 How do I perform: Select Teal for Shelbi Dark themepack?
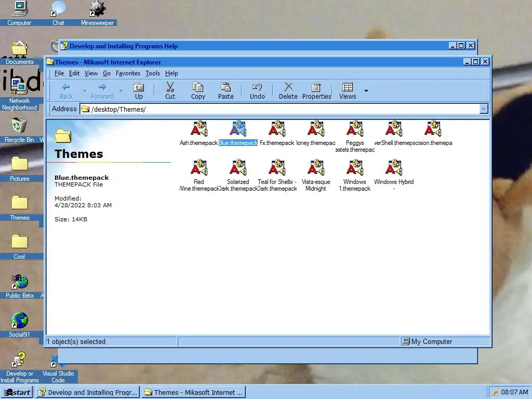[277, 175]
